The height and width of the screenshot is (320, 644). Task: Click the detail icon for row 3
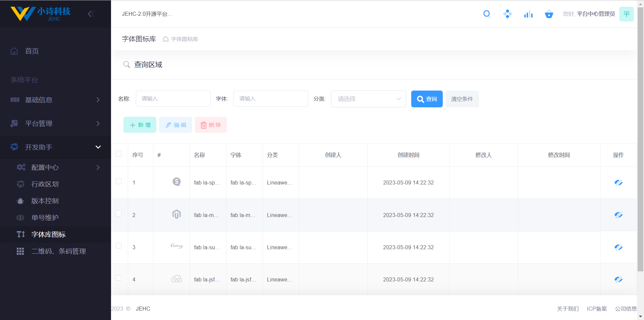(x=618, y=247)
